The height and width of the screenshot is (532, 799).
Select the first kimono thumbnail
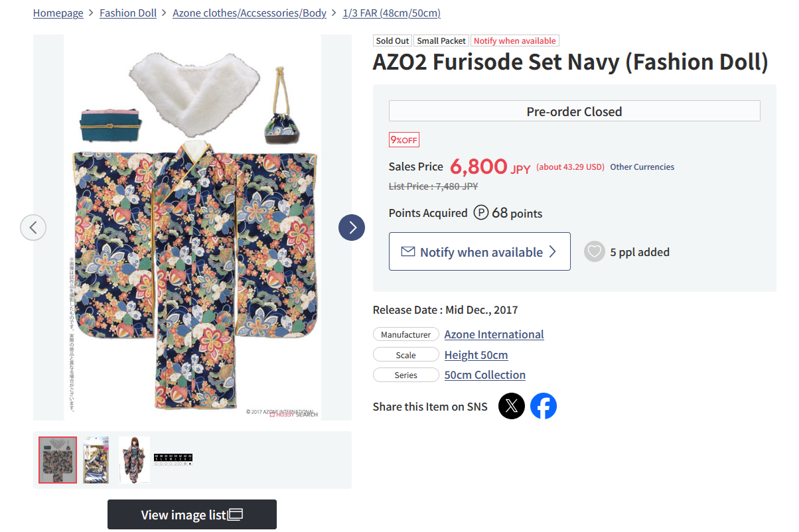58,460
